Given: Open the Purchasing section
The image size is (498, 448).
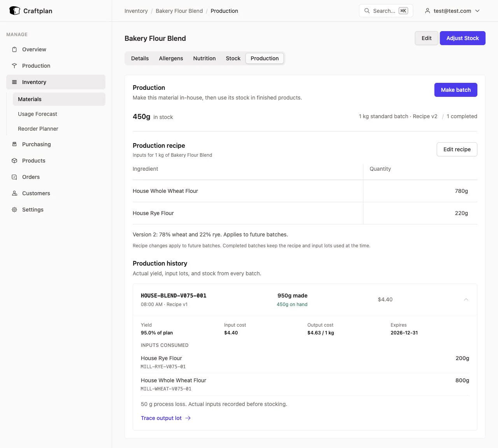Looking at the screenshot, I should [56, 144].
